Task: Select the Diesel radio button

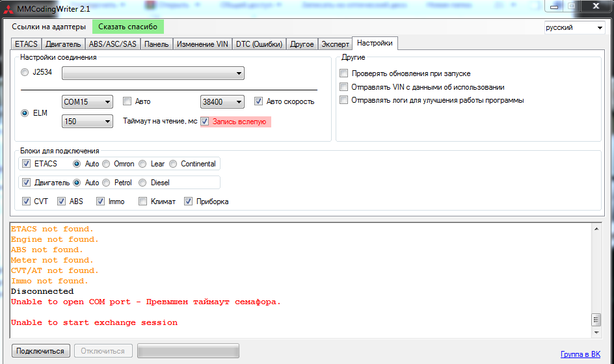Action: click(x=142, y=183)
